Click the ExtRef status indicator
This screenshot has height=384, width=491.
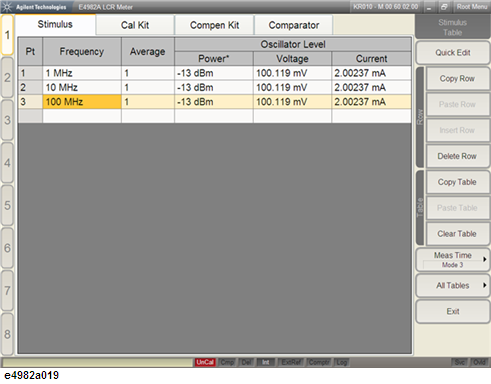coord(291,362)
